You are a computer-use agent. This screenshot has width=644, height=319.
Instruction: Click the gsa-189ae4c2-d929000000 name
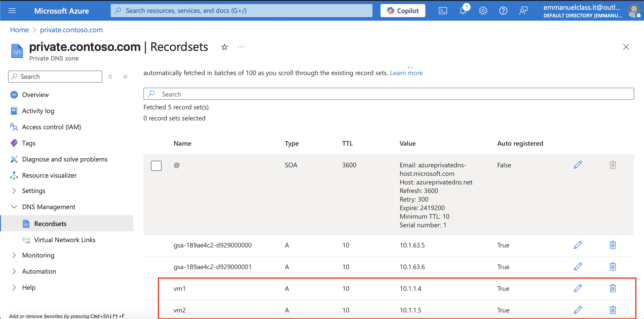point(213,245)
